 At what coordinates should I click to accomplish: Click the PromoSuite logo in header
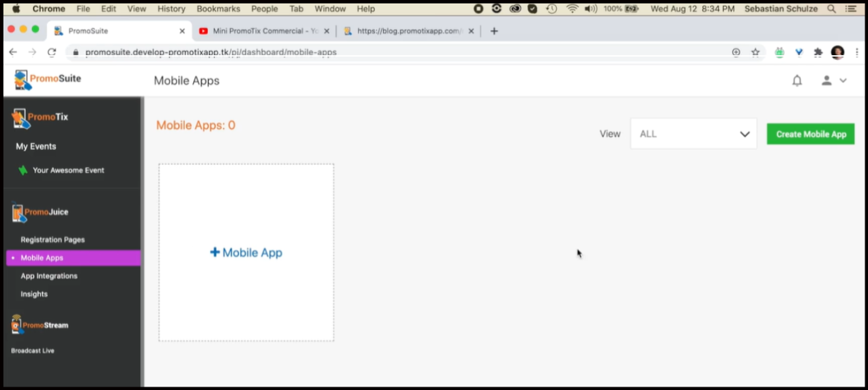(48, 80)
